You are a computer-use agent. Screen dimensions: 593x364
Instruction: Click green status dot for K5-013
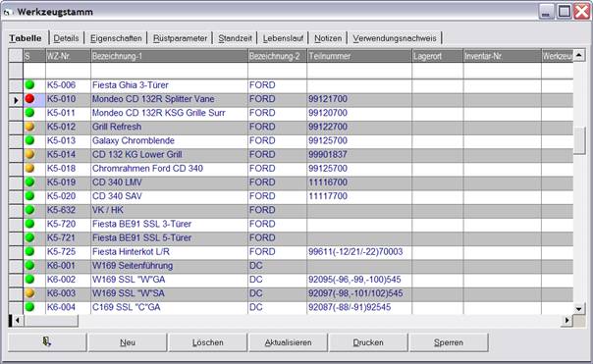29,140
